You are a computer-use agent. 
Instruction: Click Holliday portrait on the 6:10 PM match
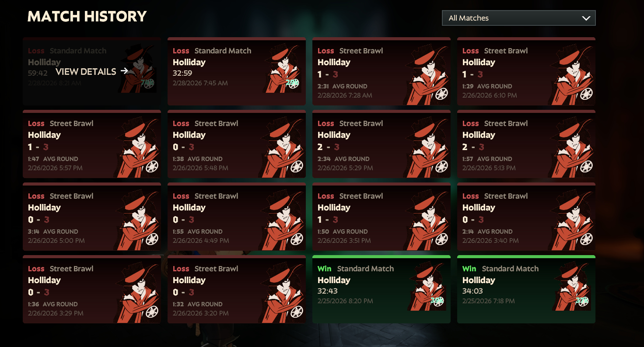[571, 74]
